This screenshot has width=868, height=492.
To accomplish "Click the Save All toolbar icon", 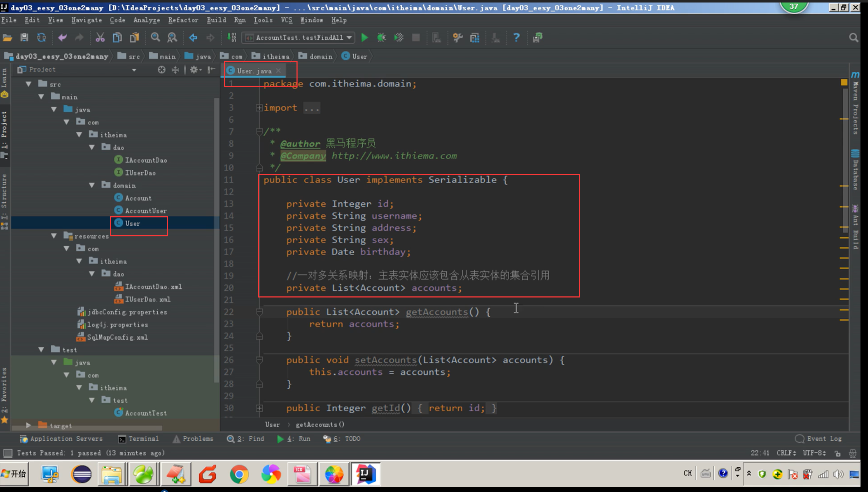I will point(24,38).
